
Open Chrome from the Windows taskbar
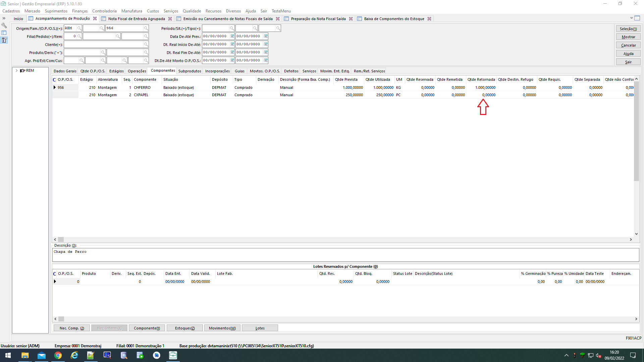click(x=58, y=355)
